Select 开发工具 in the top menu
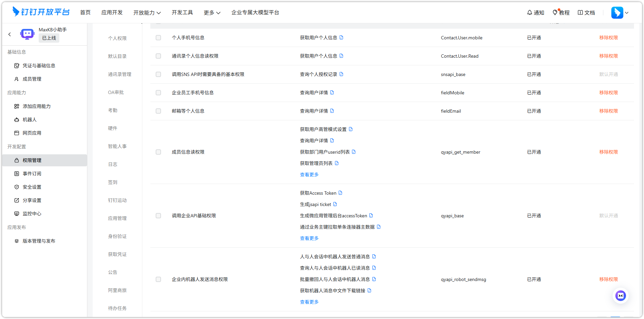 pos(182,12)
